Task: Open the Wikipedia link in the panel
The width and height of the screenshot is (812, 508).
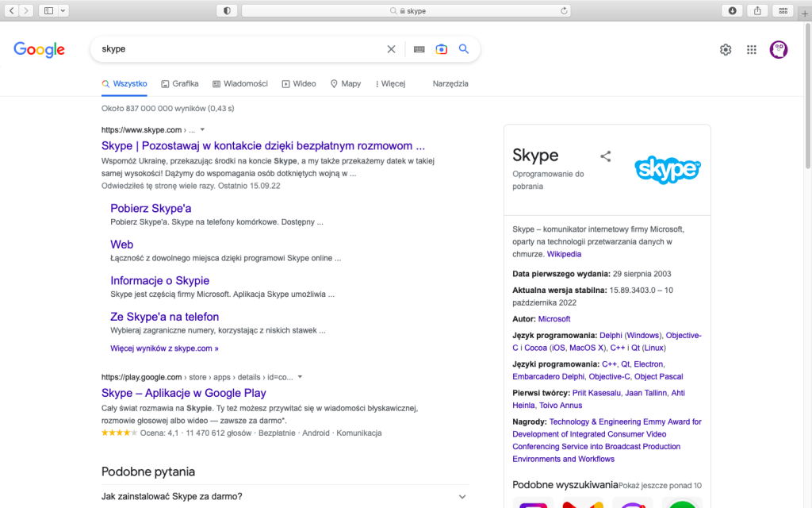Action: coord(564,254)
